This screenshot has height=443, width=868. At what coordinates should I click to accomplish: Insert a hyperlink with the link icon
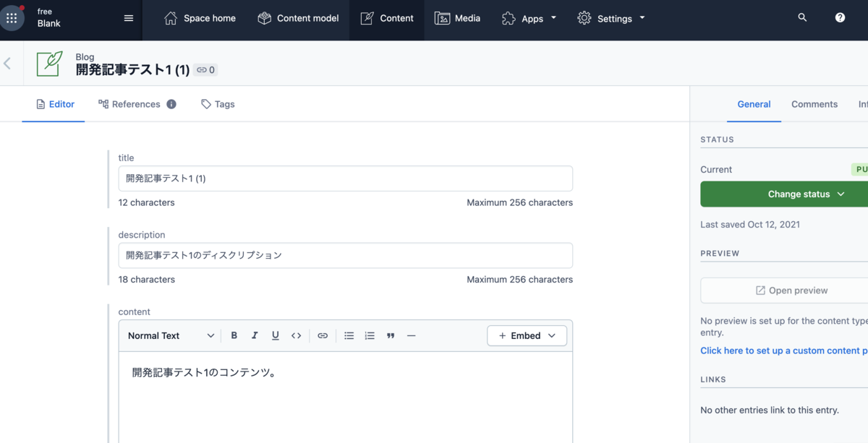323,335
